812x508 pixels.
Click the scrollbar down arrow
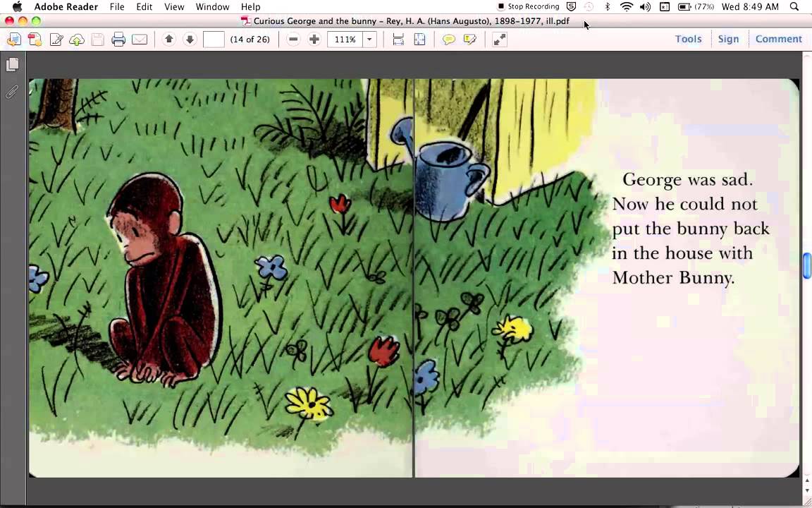click(x=807, y=490)
